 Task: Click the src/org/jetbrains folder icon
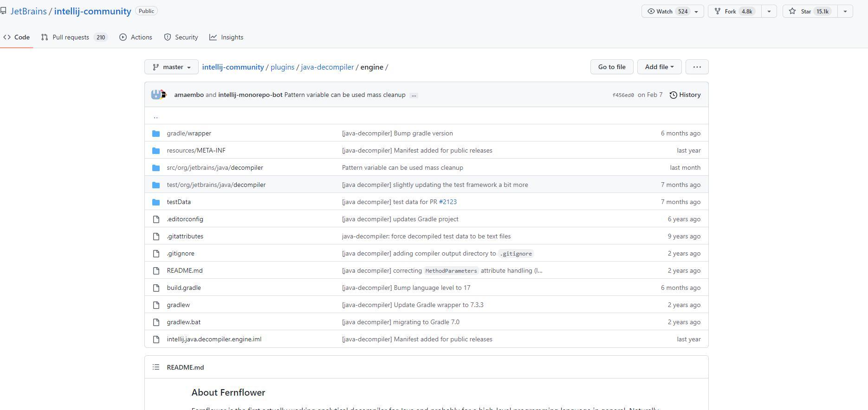[156, 168]
